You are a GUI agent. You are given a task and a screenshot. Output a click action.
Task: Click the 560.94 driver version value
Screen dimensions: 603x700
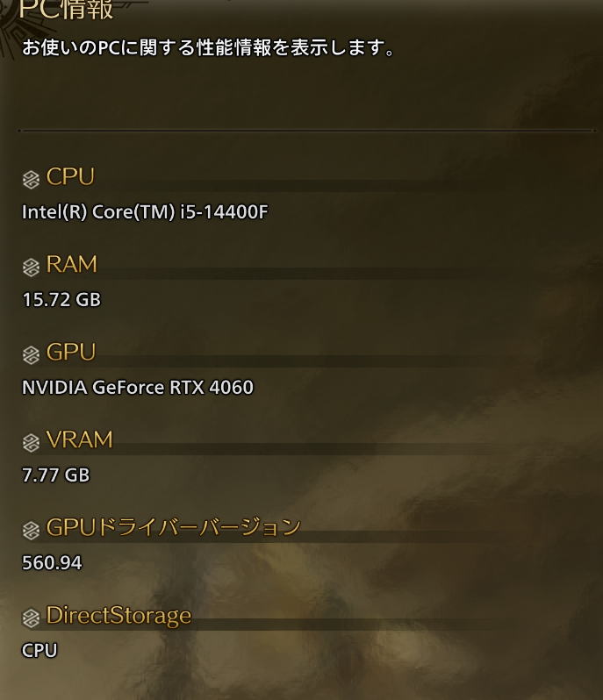click(53, 562)
